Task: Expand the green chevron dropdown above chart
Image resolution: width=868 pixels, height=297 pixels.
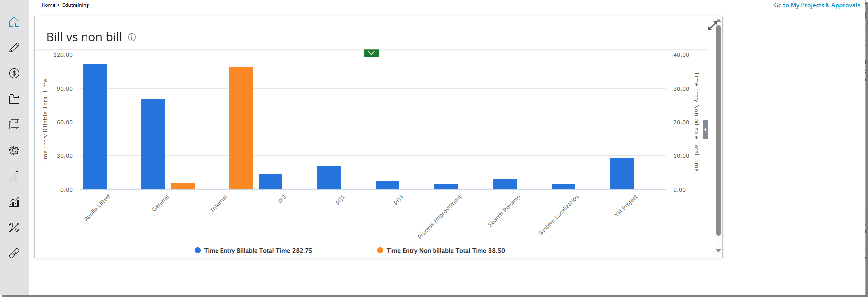Action: [371, 53]
